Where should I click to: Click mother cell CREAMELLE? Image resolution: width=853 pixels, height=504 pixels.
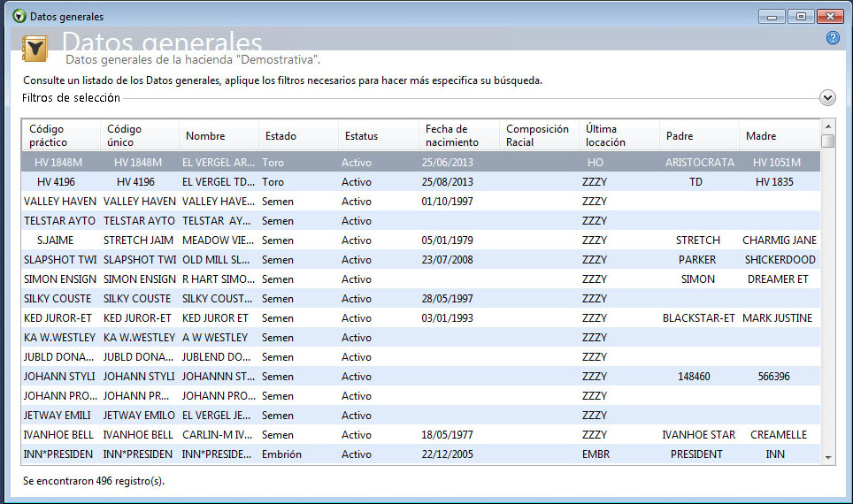click(779, 435)
